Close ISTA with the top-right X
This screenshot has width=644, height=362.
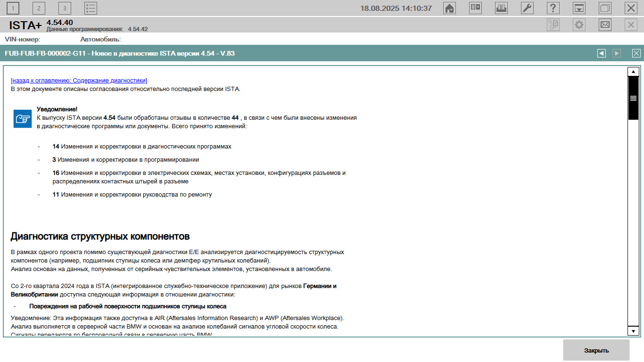coord(631,8)
